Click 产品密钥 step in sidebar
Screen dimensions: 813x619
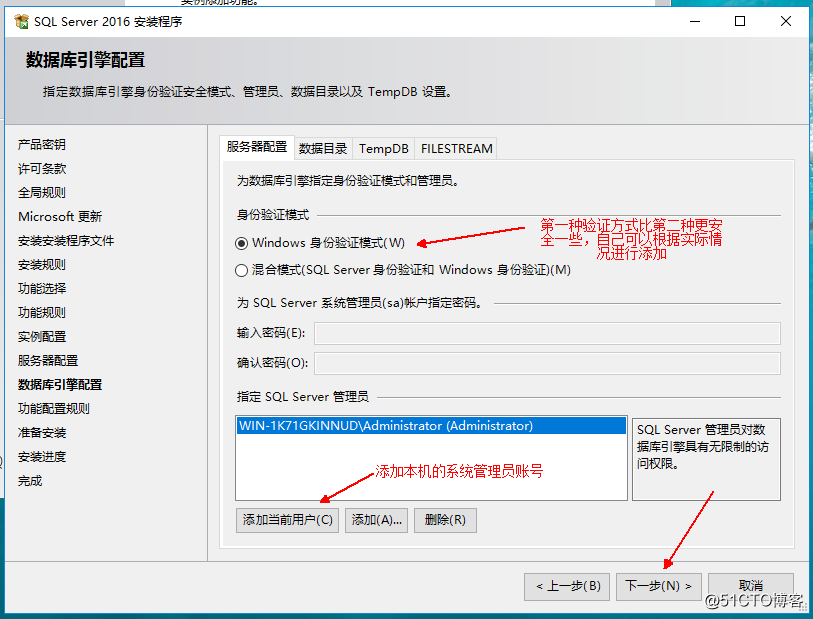[x=41, y=145]
